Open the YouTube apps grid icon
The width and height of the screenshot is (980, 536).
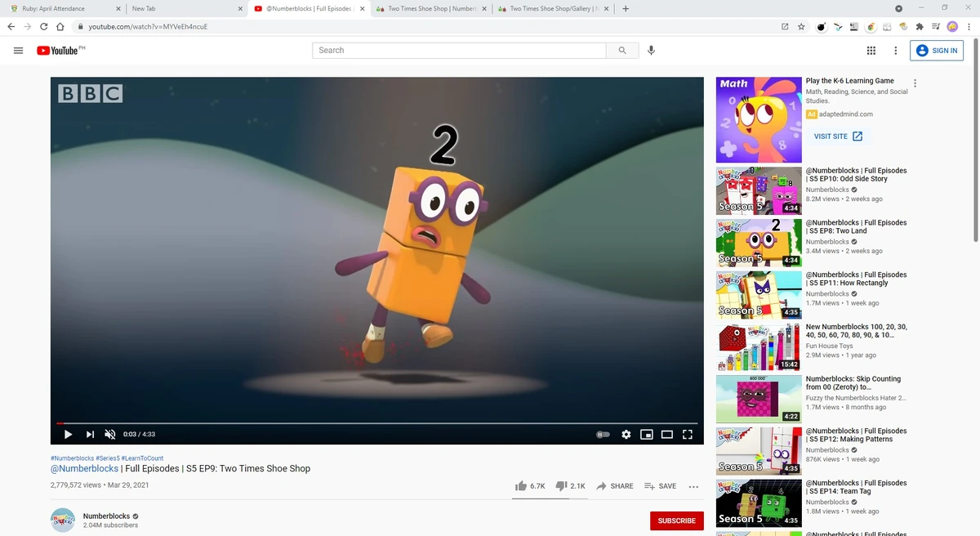tap(871, 50)
